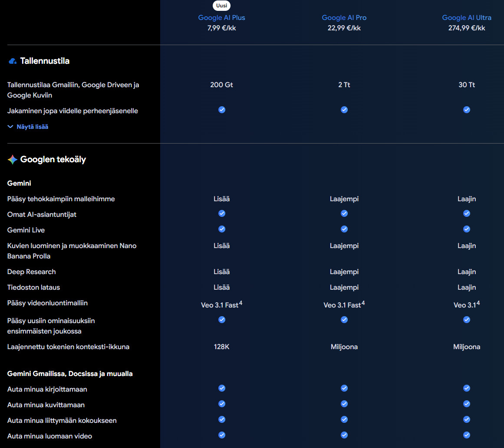This screenshot has height=448, width=504.
Task: Open the Google AI Plus plan link
Action: (x=221, y=18)
